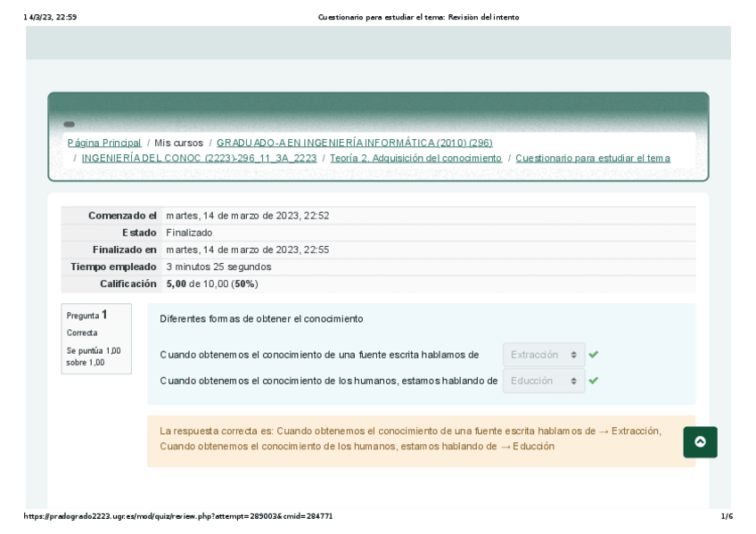
Task: Click the small gray icon in green header
Action: click(x=69, y=125)
